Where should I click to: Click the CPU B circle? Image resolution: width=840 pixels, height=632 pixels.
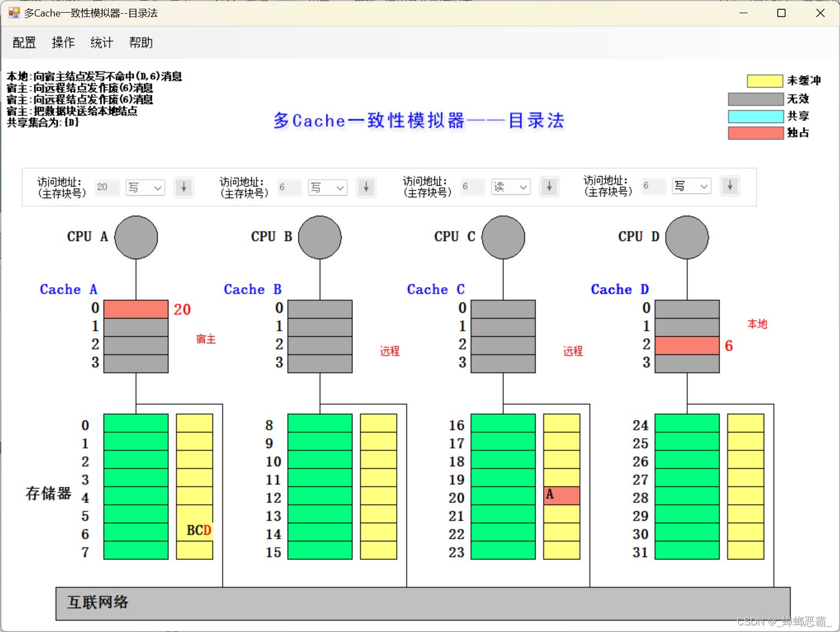tap(320, 238)
